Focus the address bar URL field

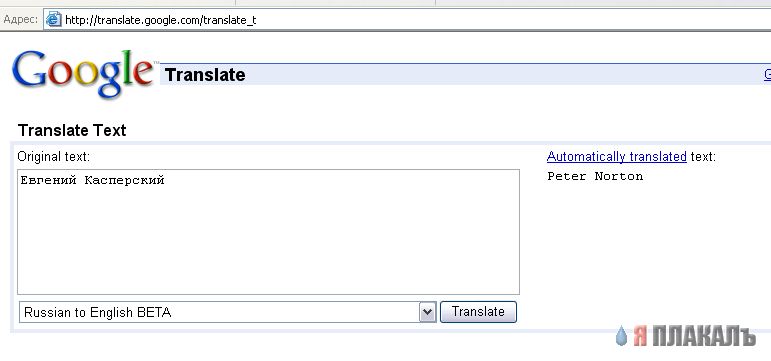point(407,20)
